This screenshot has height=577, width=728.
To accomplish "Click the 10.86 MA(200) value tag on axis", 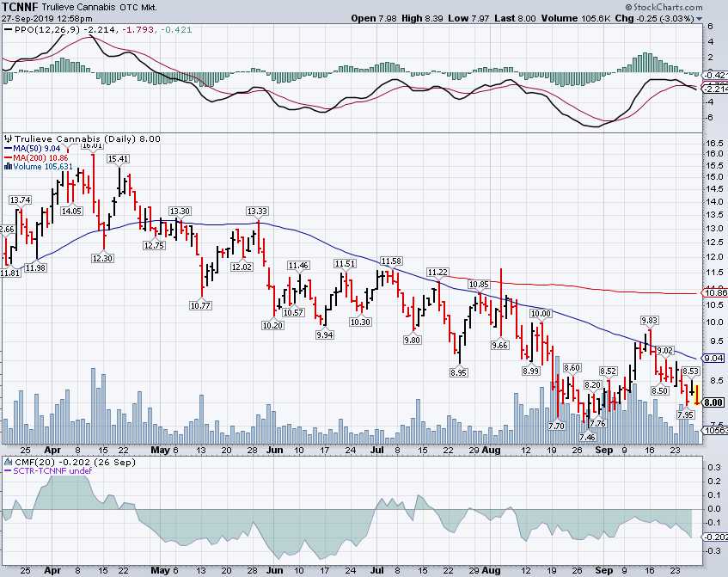I will 715,293.
